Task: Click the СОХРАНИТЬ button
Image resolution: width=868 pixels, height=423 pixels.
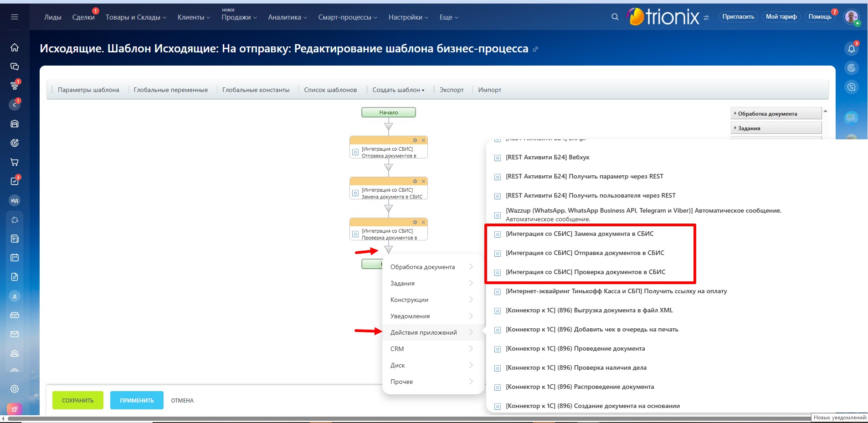Action: tap(77, 400)
